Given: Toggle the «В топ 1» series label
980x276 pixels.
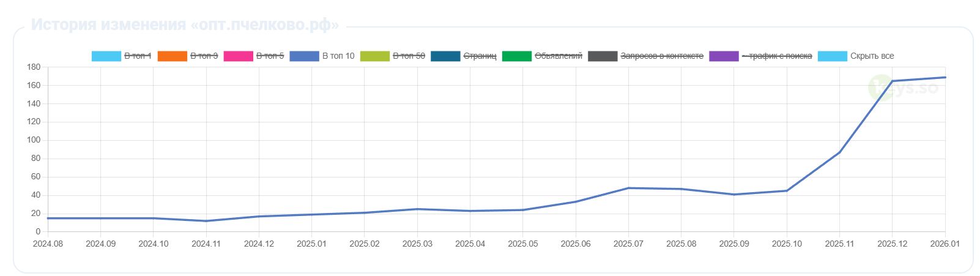Looking at the screenshot, I should point(138,56).
